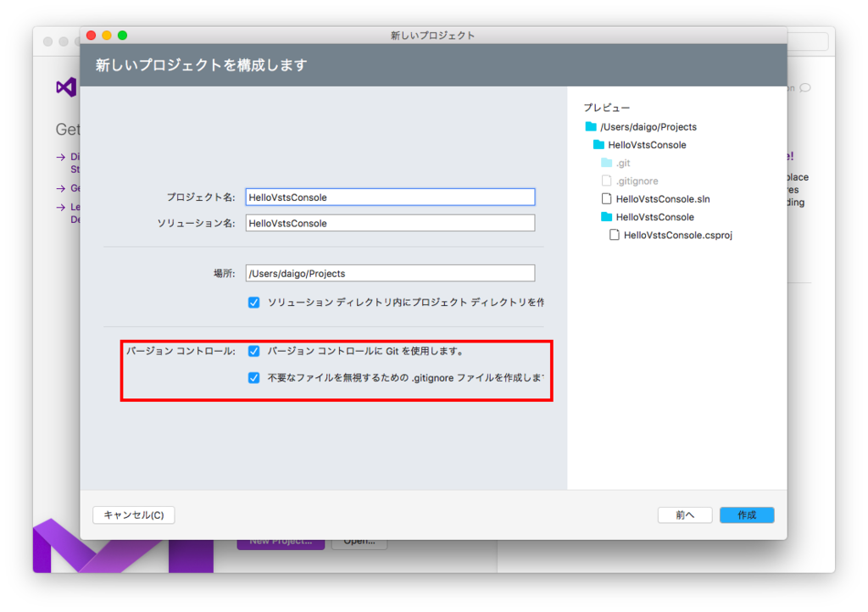Select the grayed .gitignore file icon
The width and height of the screenshot is (868, 612).
pos(607,180)
